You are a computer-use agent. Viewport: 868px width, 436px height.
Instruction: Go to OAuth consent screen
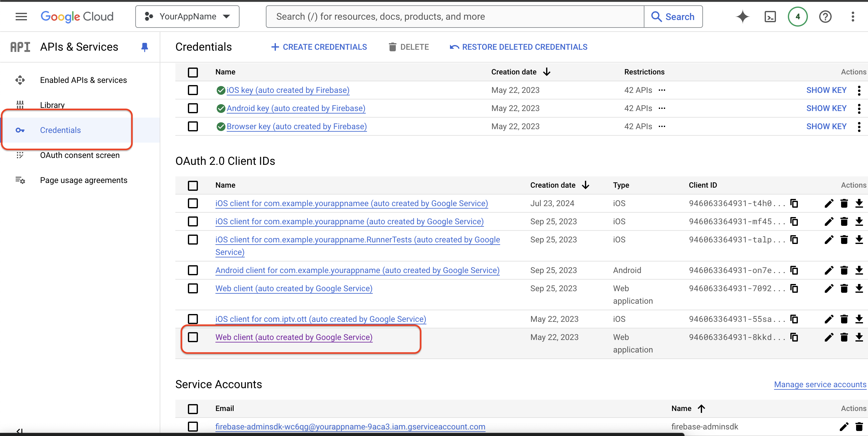(80, 155)
